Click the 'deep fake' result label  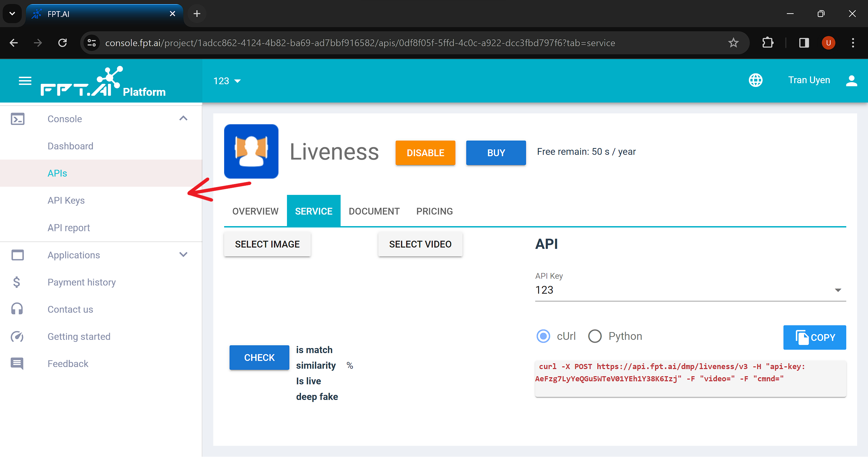(317, 397)
